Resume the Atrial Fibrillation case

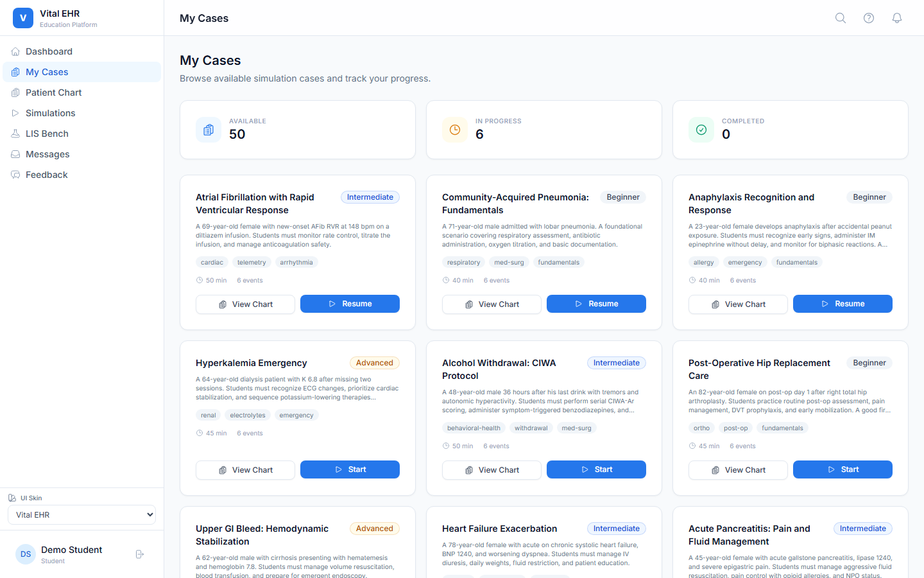point(350,304)
